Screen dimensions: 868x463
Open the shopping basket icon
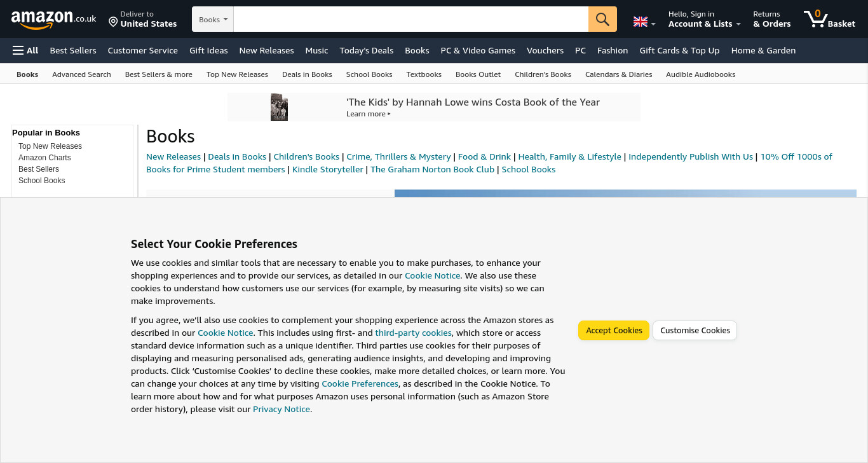[829, 19]
